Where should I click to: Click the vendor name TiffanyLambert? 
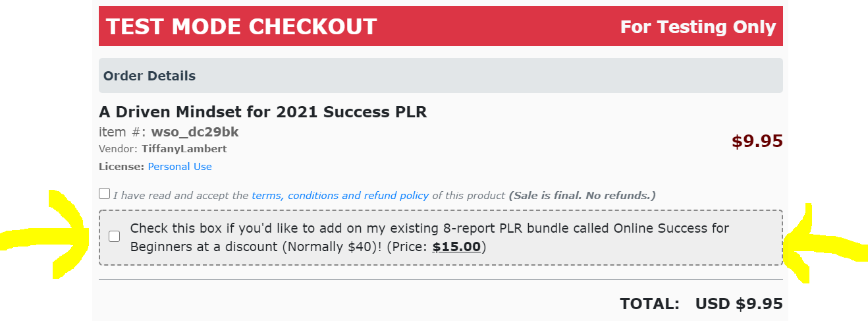click(184, 149)
